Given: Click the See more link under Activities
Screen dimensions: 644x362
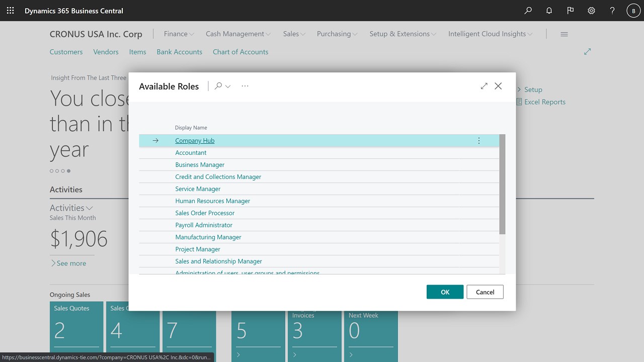Looking at the screenshot, I should pos(68,263).
